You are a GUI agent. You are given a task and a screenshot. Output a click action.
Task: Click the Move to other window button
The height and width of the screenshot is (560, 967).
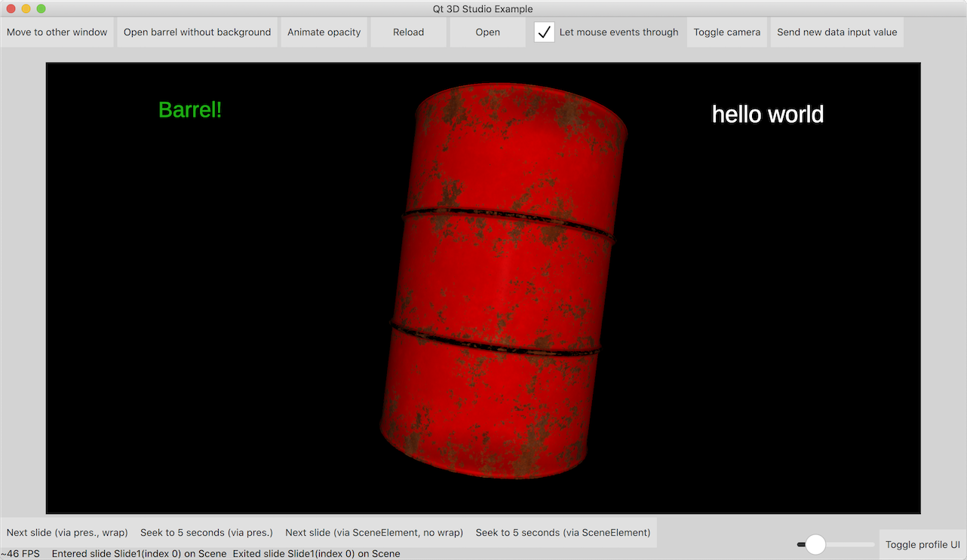(x=57, y=32)
